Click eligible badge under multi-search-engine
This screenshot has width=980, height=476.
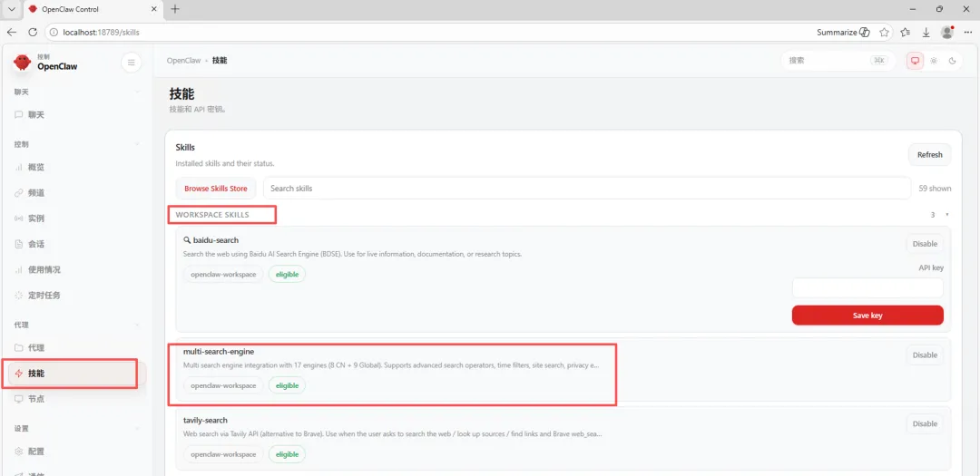[287, 385]
